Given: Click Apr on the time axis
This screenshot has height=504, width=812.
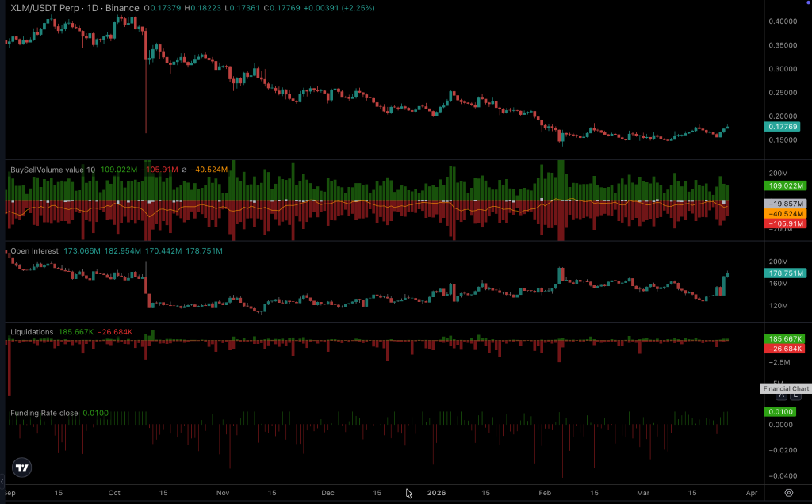Looking at the screenshot, I should click(751, 493).
